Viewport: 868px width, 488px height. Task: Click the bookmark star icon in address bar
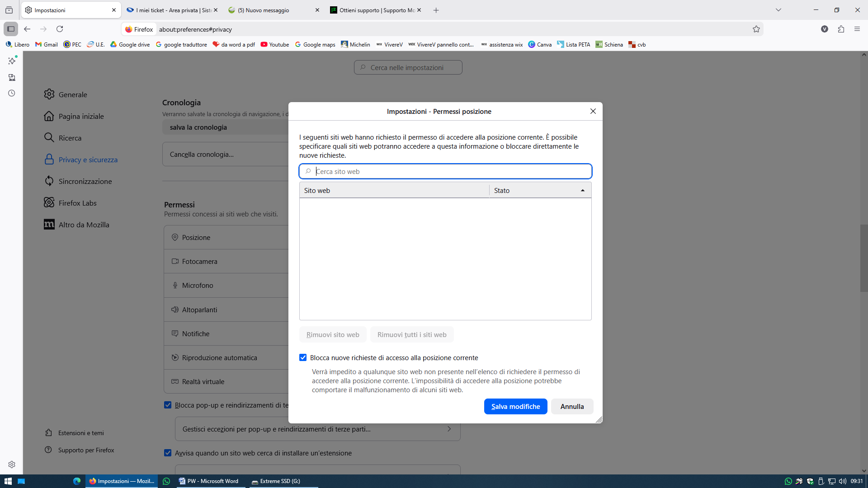pyautogui.click(x=756, y=29)
